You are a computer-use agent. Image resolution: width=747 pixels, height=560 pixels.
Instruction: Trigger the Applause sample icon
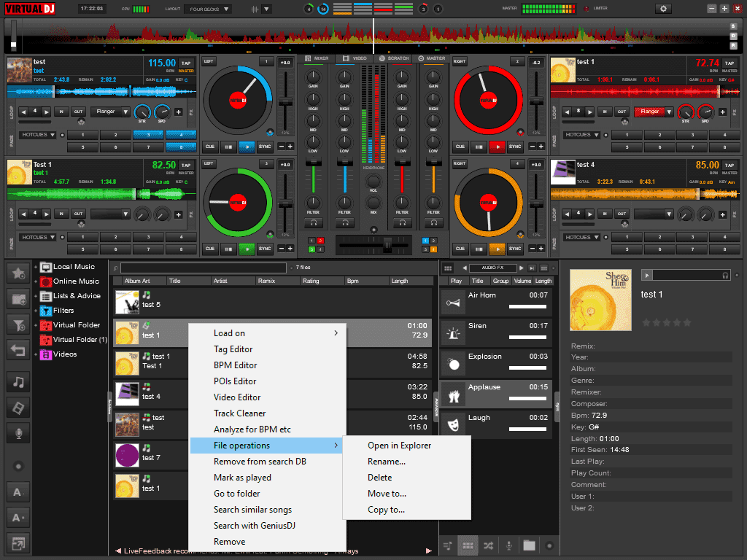[453, 394]
